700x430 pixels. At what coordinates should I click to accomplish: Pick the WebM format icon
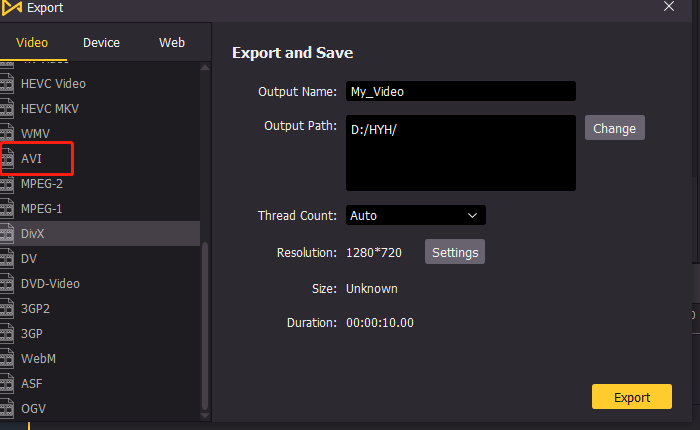pos(7,359)
